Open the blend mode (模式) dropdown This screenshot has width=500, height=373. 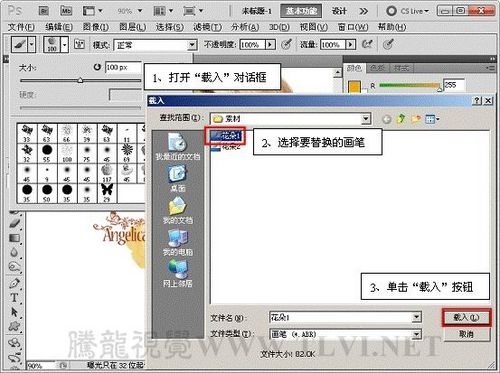192,45
